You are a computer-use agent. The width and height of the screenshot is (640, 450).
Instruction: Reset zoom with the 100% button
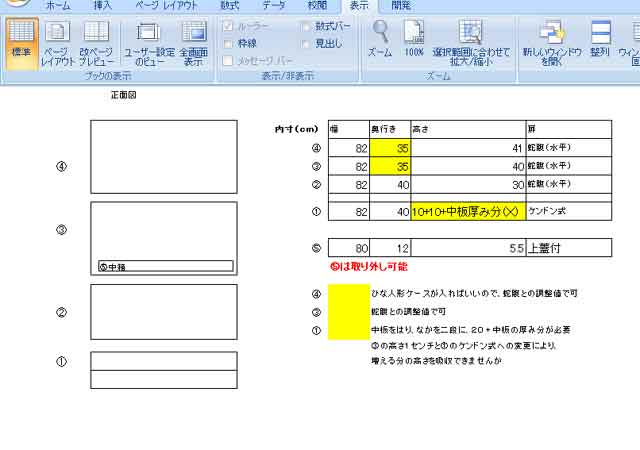click(x=414, y=39)
